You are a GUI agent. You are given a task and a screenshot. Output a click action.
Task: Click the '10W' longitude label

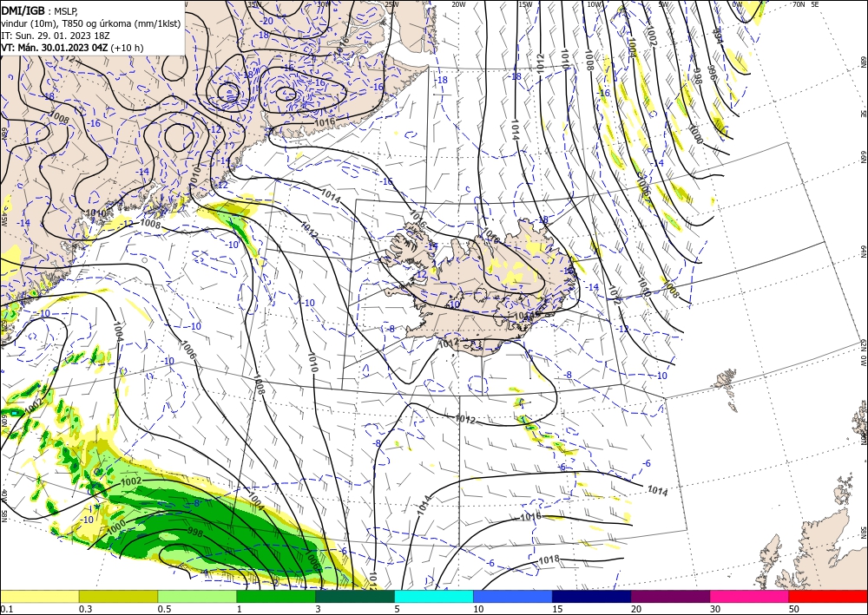(x=594, y=4)
